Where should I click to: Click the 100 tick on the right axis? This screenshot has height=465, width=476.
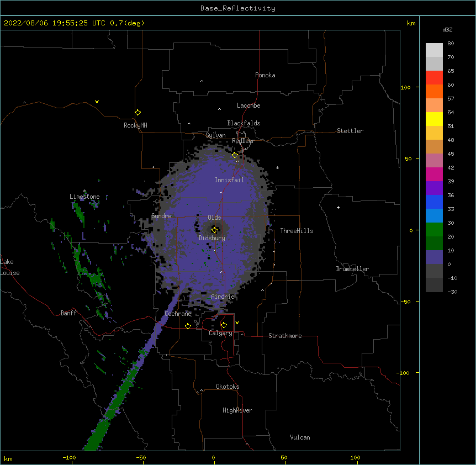[x=405, y=87]
